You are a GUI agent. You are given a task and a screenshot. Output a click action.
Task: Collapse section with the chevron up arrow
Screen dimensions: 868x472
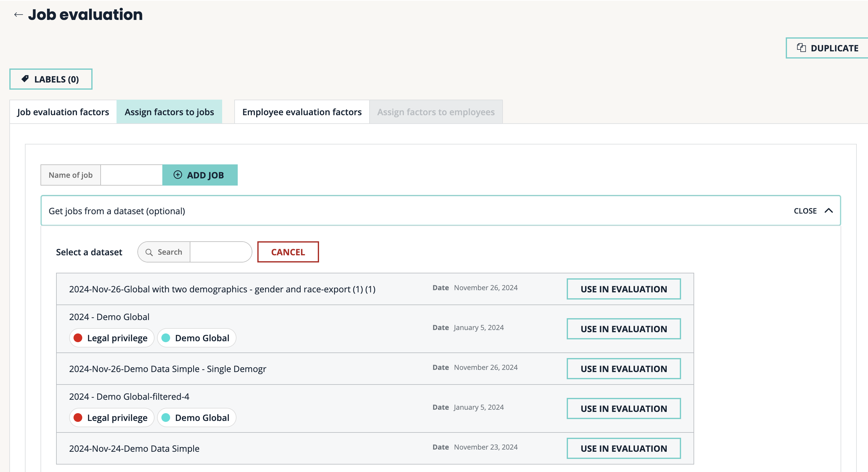pos(828,211)
